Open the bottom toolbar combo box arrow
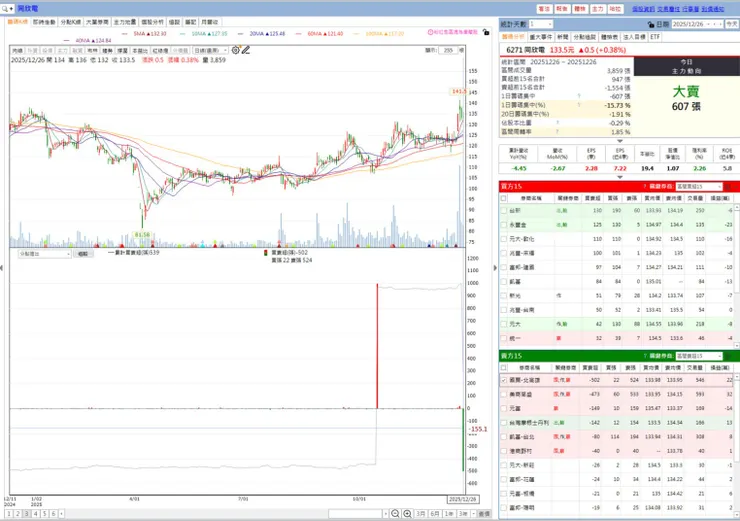The height and width of the screenshot is (521, 740). [x=386, y=513]
